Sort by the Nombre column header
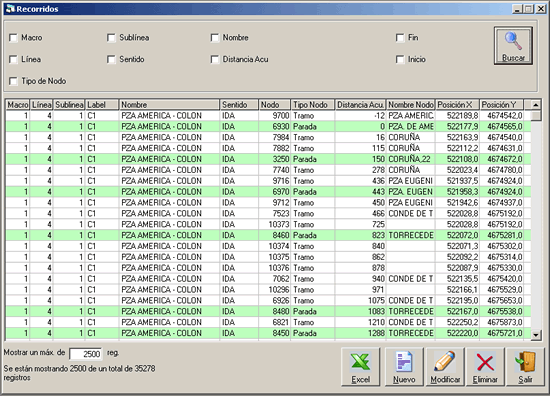 point(169,105)
